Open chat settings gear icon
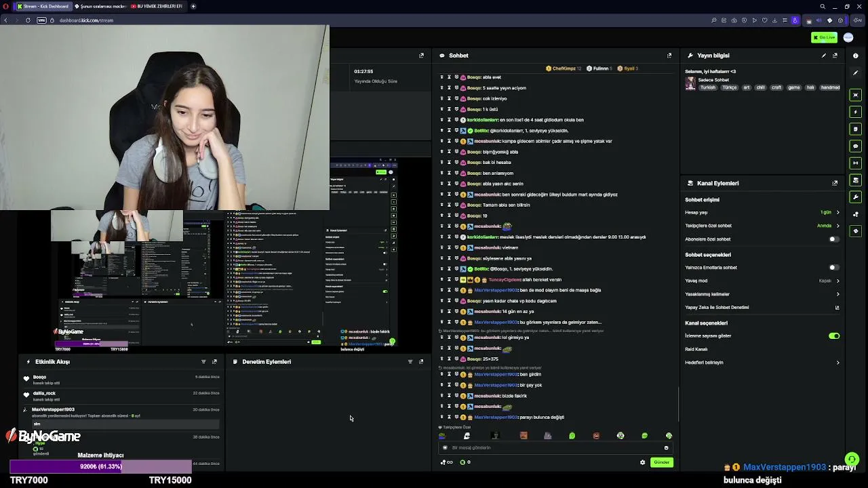 pyautogui.click(x=643, y=462)
